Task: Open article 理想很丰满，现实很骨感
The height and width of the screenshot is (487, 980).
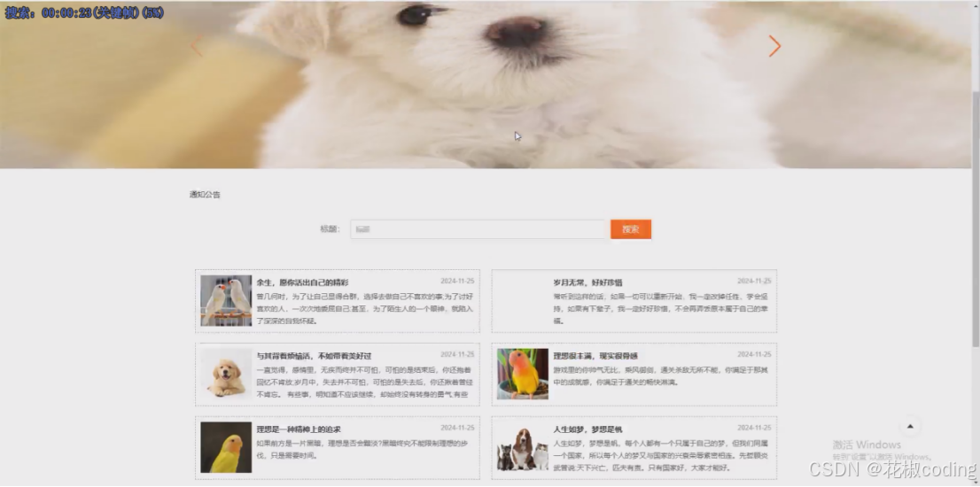Action: [595, 356]
